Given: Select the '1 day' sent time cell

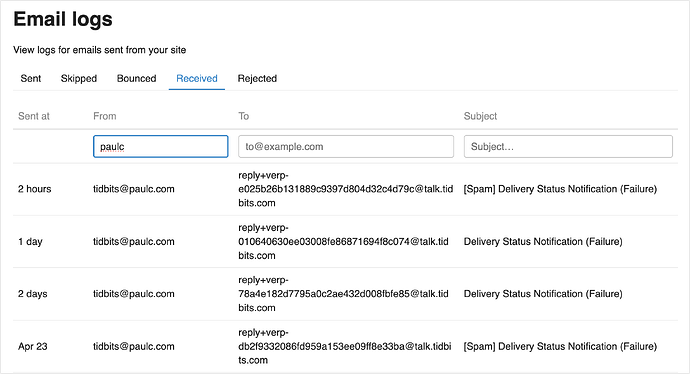Looking at the screenshot, I should 30,242.
